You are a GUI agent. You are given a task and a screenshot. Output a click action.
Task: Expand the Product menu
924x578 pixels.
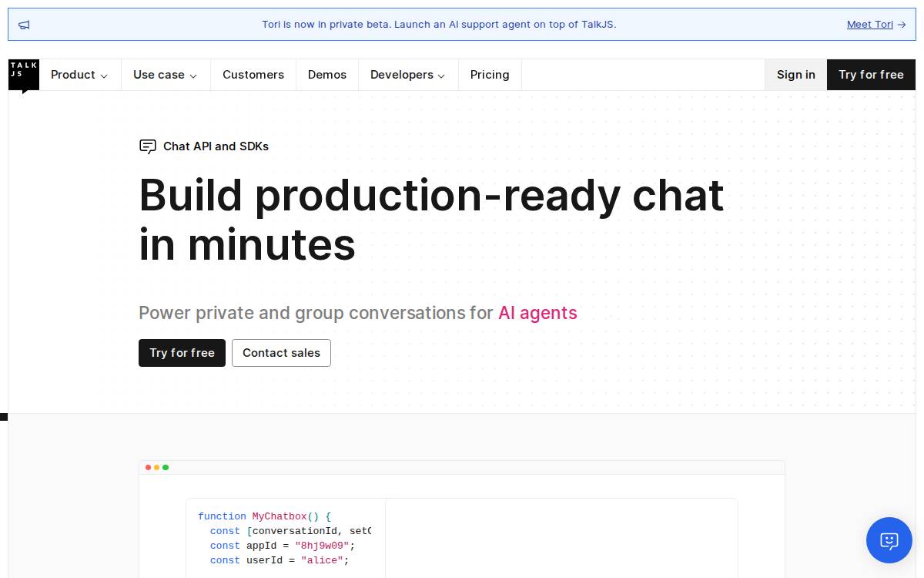pyautogui.click(x=80, y=75)
